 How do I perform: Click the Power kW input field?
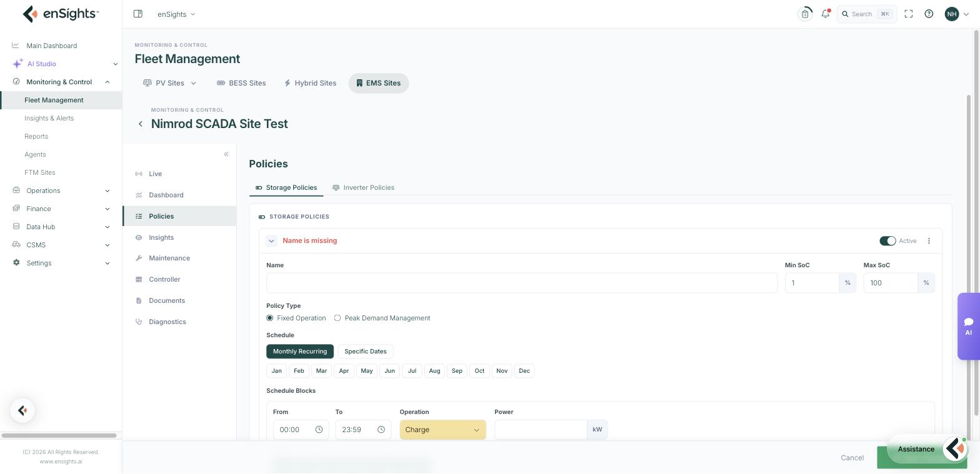click(x=541, y=430)
